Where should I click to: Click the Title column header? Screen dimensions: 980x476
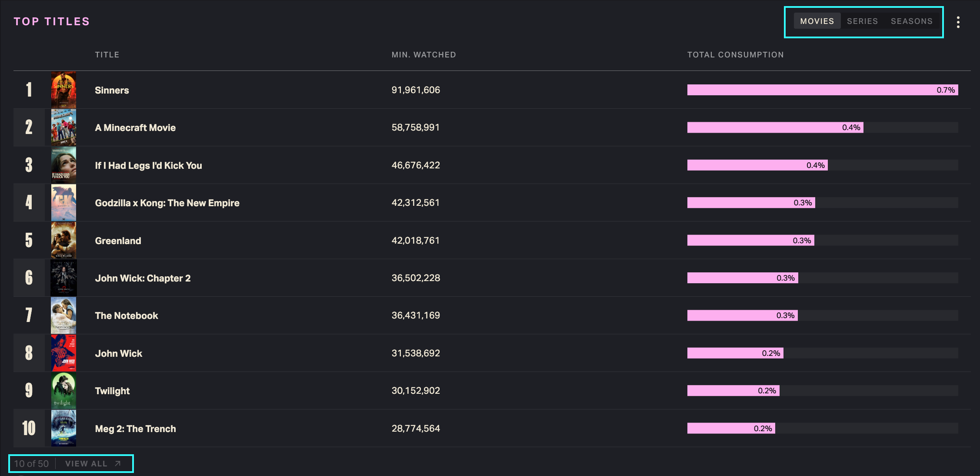click(x=107, y=55)
